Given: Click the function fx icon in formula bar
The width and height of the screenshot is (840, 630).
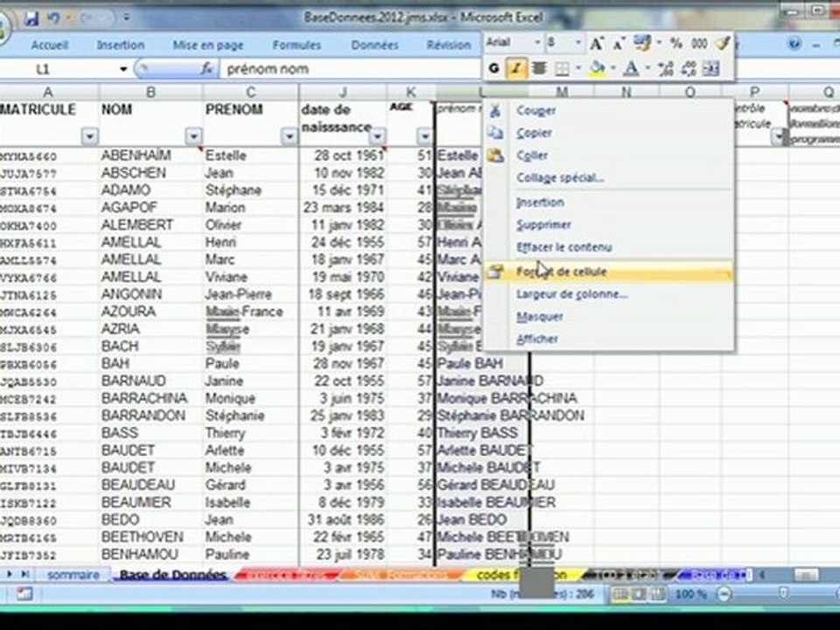Looking at the screenshot, I should pos(206,68).
